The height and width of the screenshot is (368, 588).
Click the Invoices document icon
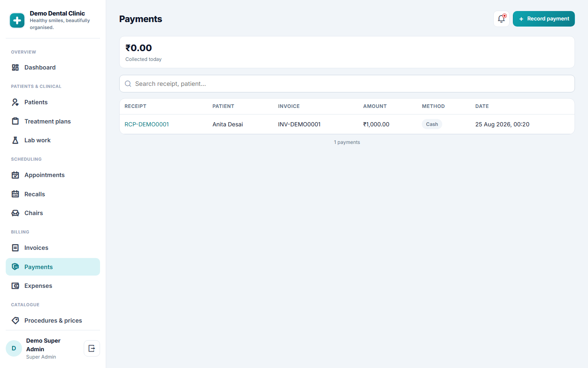pos(16,248)
